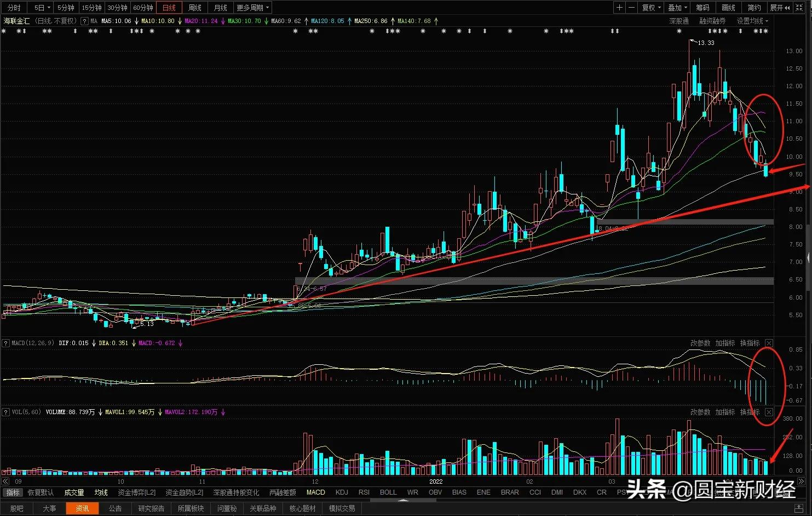Image resolution: width=812 pixels, height=516 pixels.
Task: Open the 所属板块 bottom tab
Action: (x=191, y=508)
